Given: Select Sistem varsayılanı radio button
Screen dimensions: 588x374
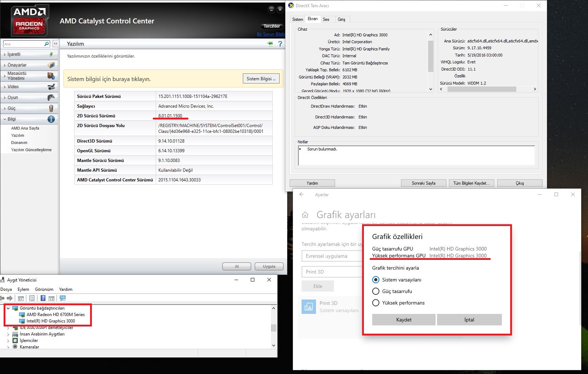Looking at the screenshot, I should (376, 280).
